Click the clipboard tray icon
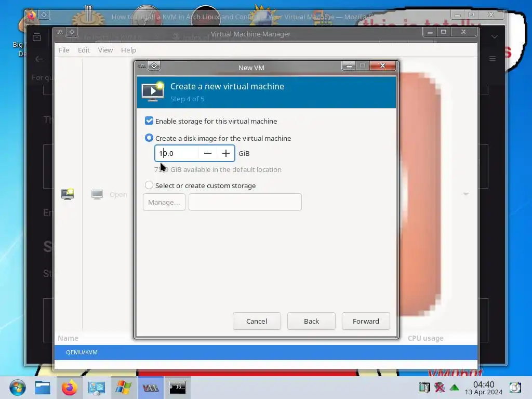 424,387
